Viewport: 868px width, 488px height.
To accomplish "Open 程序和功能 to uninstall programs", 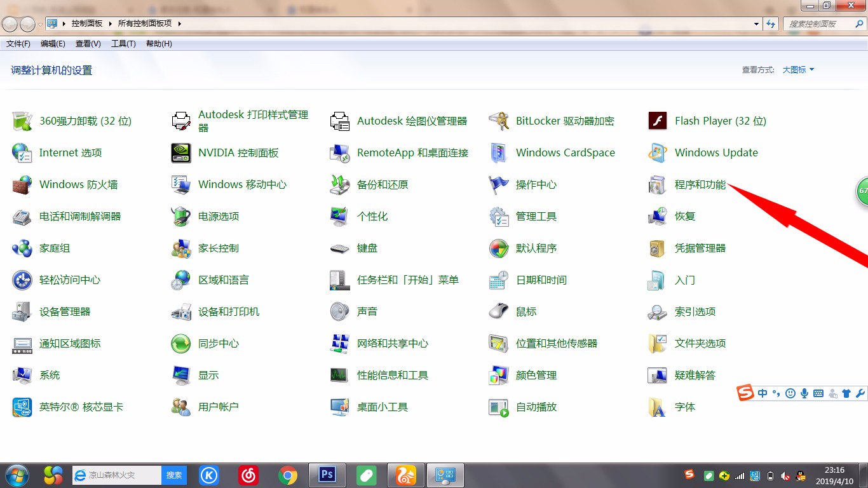I will [699, 184].
